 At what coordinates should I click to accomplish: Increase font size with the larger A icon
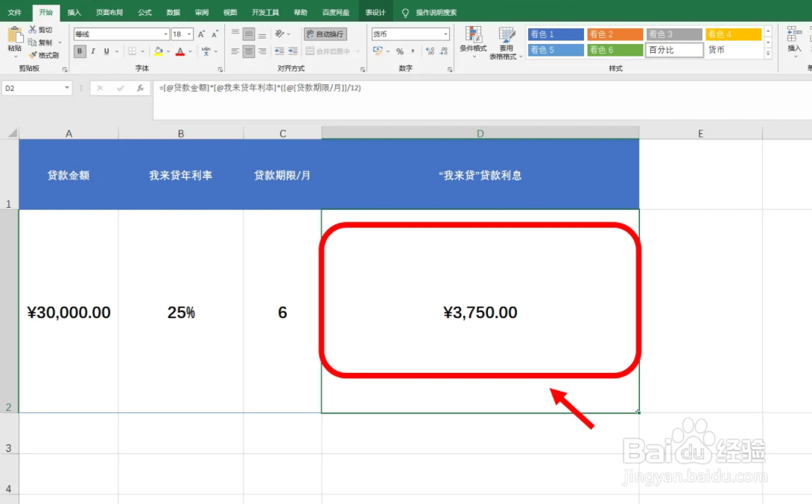click(x=201, y=34)
